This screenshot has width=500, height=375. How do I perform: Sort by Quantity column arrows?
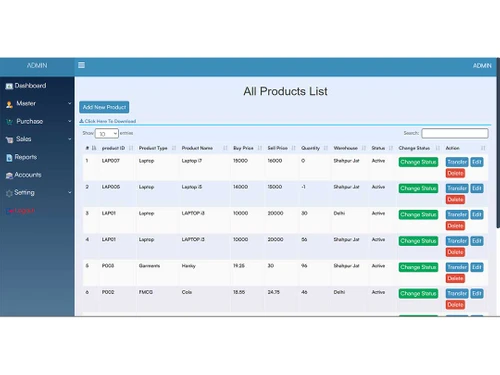(x=326, y=148)
